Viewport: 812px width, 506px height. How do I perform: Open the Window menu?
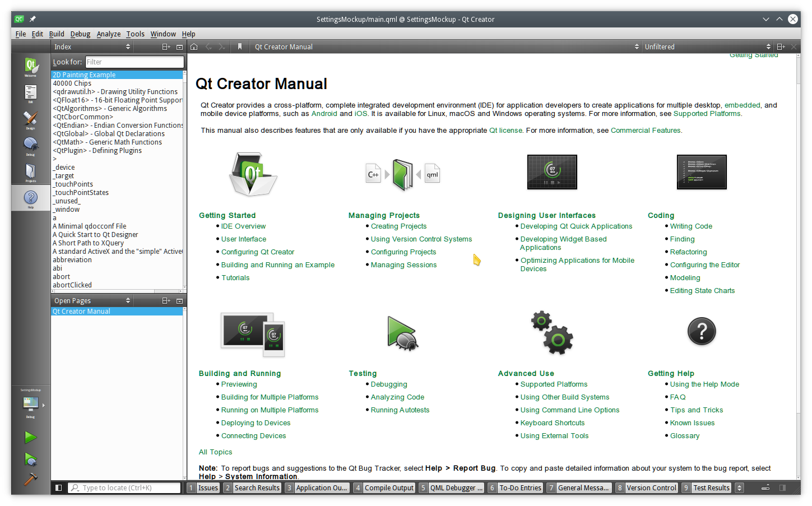(163, 34)
